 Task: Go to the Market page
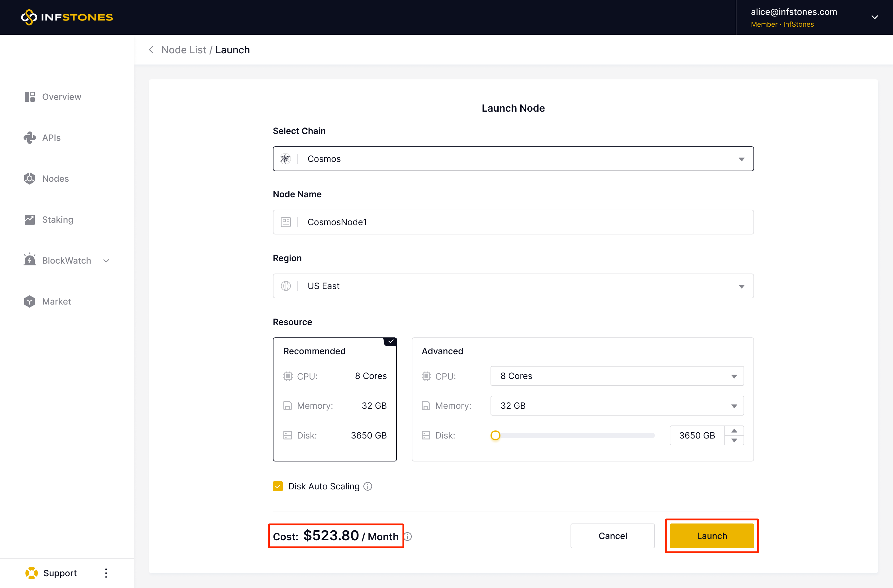pyautogui.click(x=56, y=301)
